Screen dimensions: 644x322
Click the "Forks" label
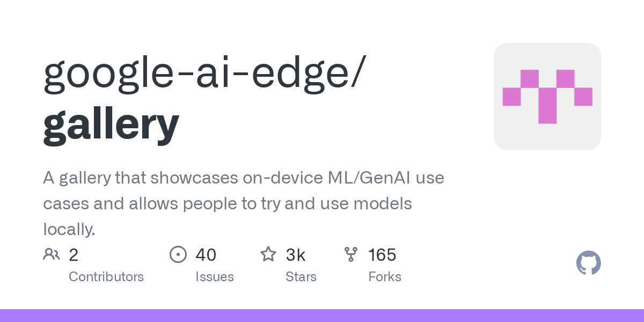click(x=385, y=277)
